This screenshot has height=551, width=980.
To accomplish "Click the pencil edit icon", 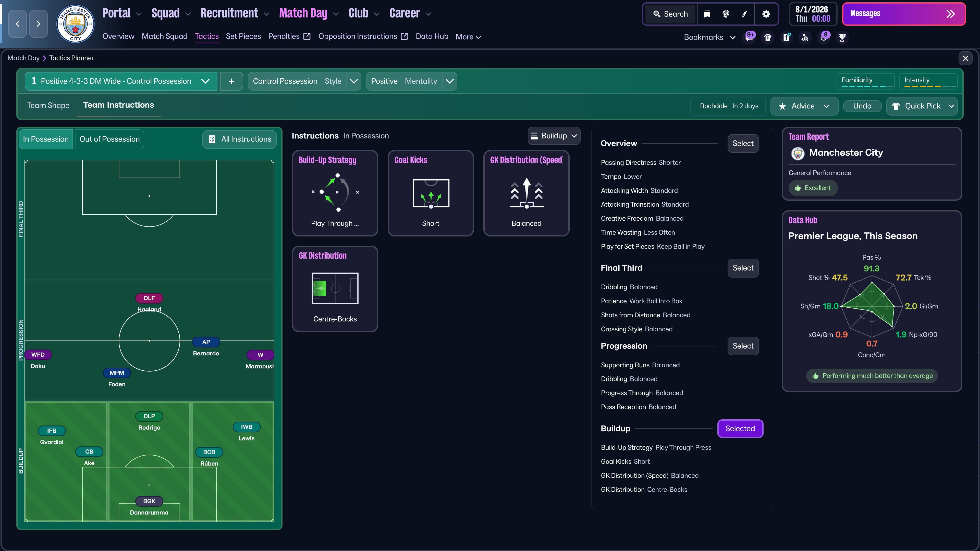I will (744, 14).
